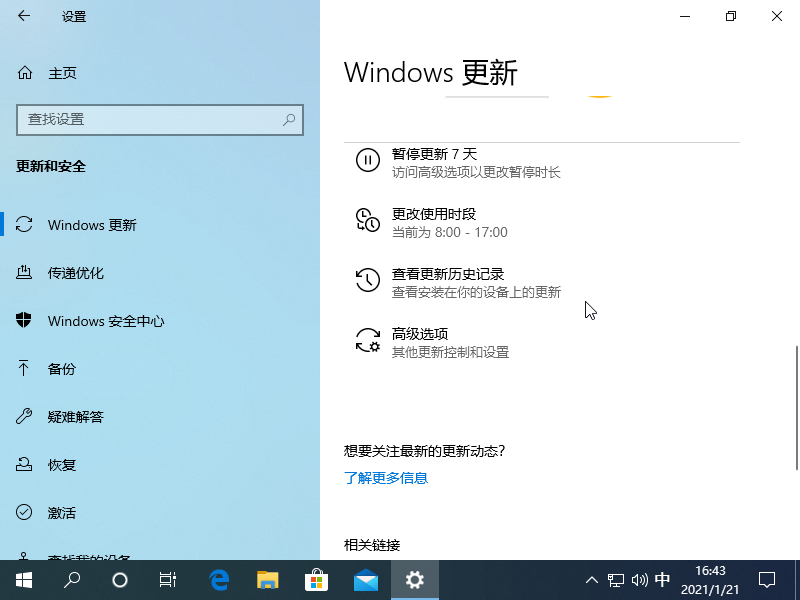Show hidden system tray icons

[591, 580]
